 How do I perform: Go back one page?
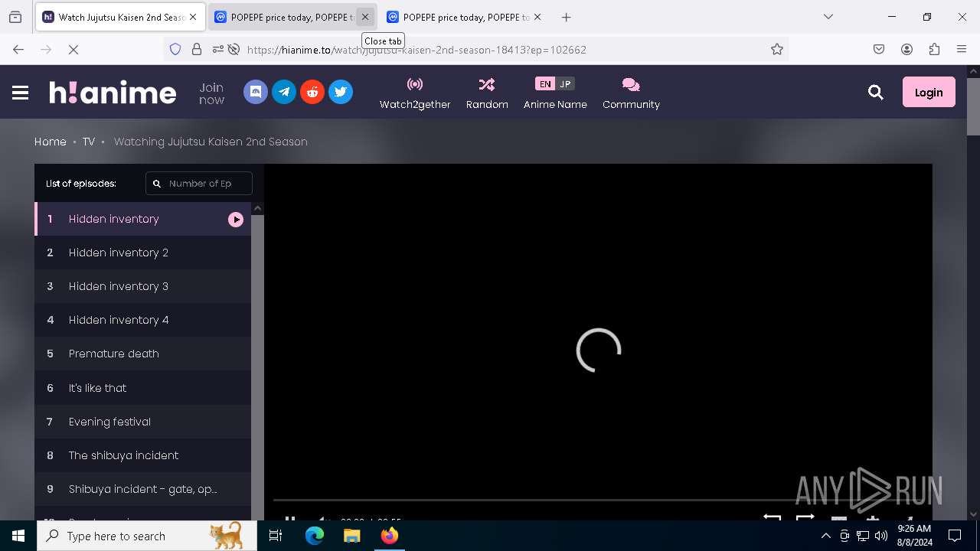[x=18, y=49]
